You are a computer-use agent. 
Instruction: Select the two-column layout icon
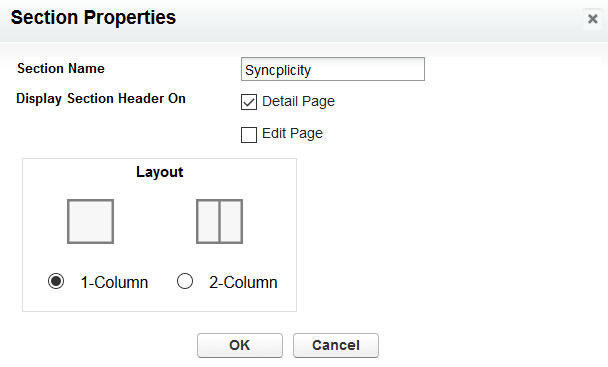pos(219,222)
